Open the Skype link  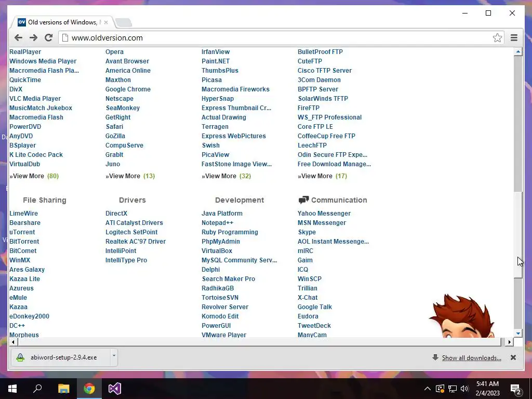click(307, 232)
